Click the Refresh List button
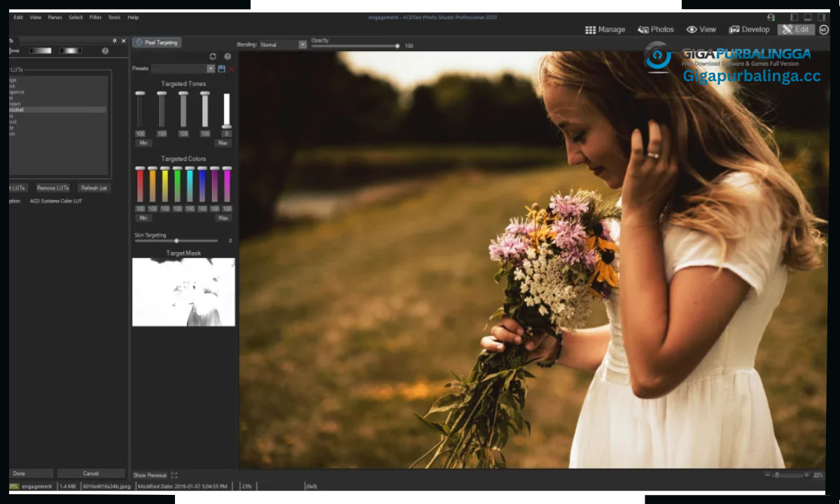The height and width of the screenshot is (504, 840). point(94,188)
